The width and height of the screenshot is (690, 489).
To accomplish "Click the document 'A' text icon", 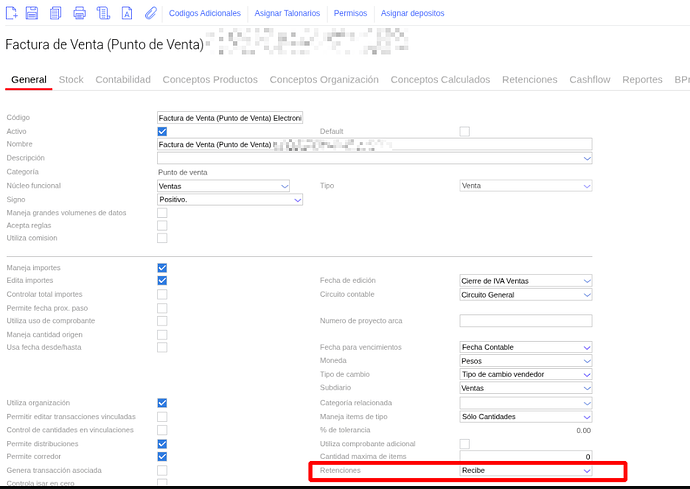I will point(127,13).
